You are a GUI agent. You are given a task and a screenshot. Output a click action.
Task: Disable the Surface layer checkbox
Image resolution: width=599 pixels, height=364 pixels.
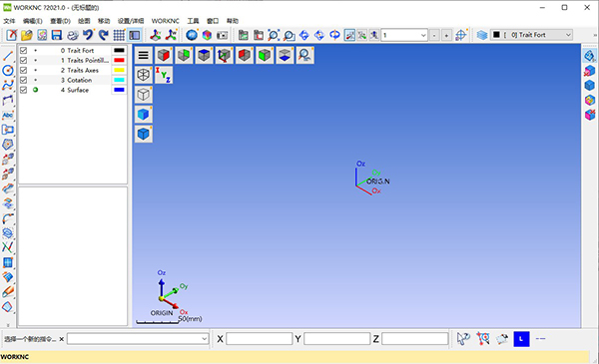point(23,90)
